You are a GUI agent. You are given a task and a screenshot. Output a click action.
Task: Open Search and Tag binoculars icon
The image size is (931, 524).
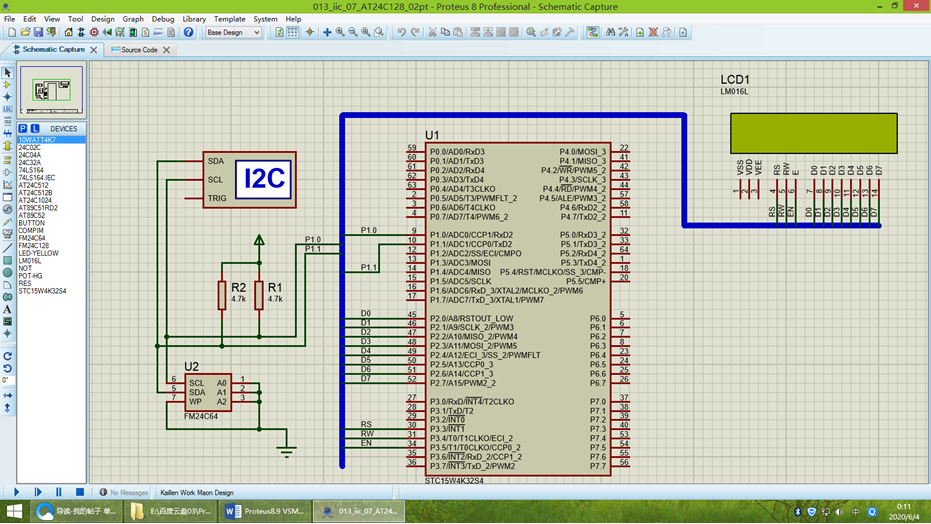(x=610, y=32)
